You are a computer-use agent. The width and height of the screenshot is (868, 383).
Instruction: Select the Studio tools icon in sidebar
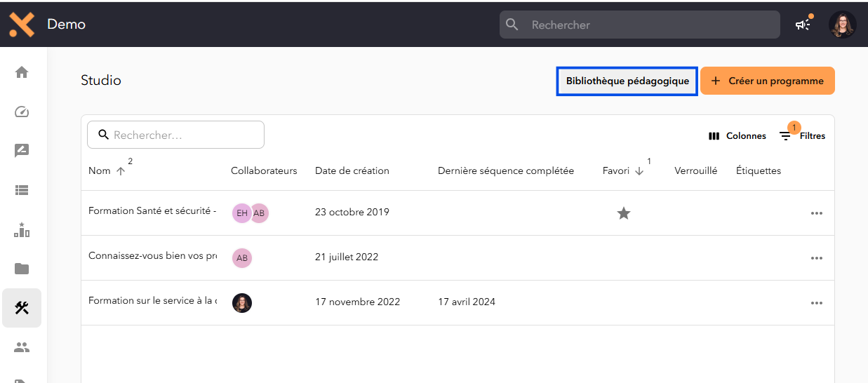click(x=22, y=308)
